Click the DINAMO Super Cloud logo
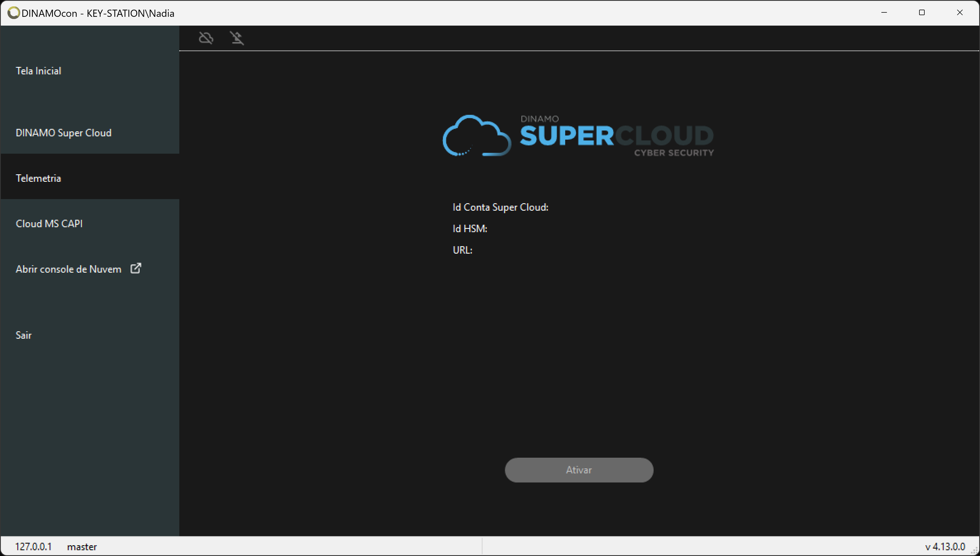 (x=578, y=135)
